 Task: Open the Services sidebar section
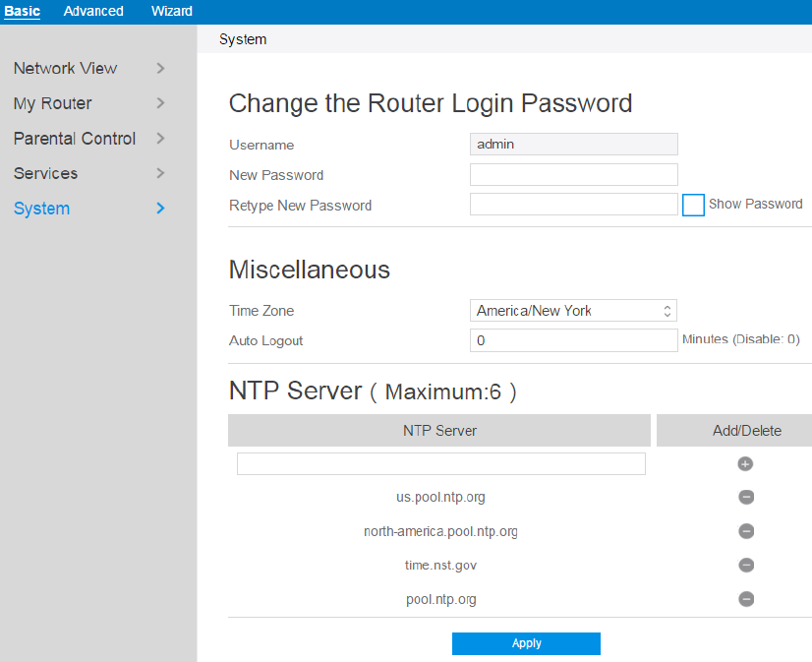point(88,173)
